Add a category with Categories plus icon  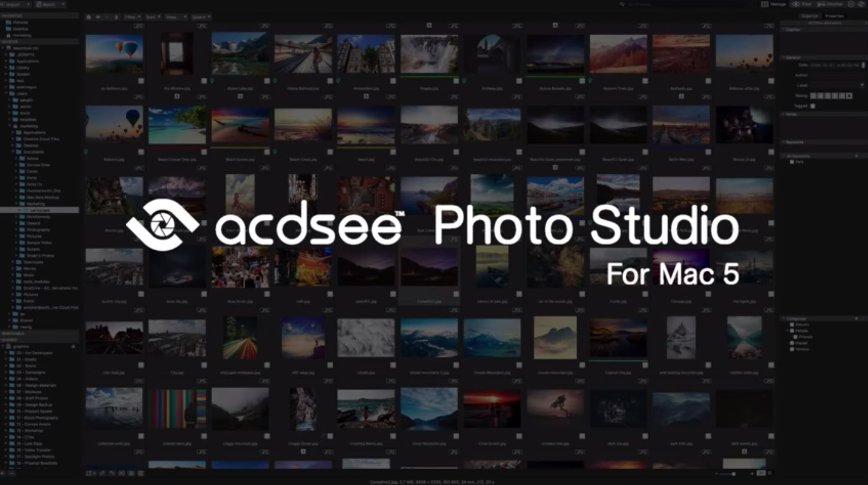[856, 319]
